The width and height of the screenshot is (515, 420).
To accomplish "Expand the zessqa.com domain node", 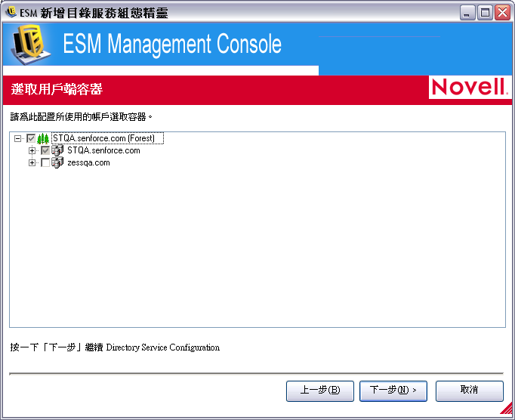I will (x=32, y=162).
